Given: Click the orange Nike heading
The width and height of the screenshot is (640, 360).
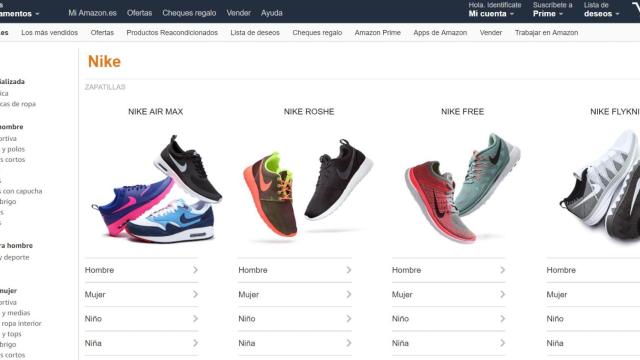Looking at the screenshot, I should pos(104,62).
